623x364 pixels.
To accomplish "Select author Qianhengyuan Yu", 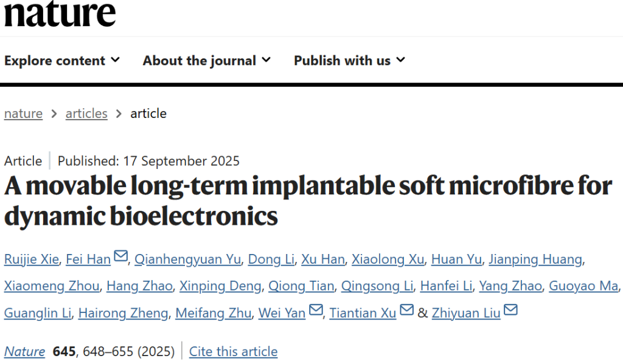I will (x=187, y=259).
